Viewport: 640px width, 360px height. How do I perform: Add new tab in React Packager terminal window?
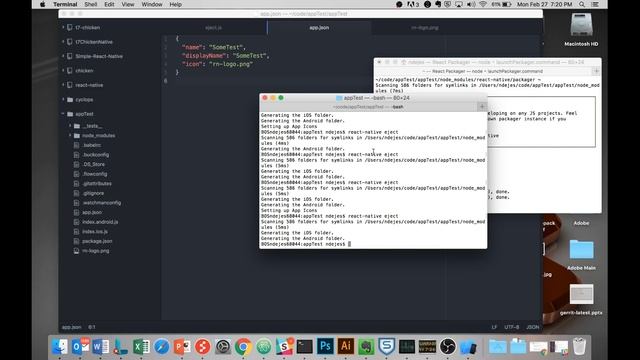point(596,71)
